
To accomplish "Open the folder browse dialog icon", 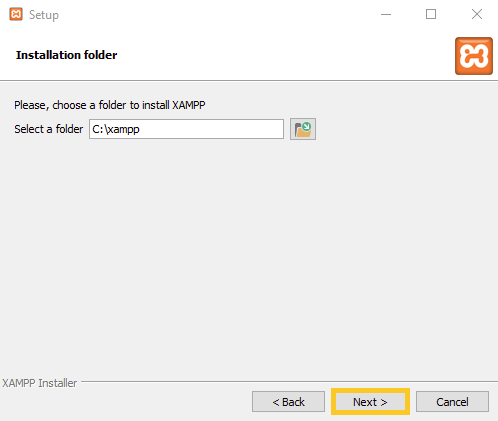I will click(x=303, y=129).
